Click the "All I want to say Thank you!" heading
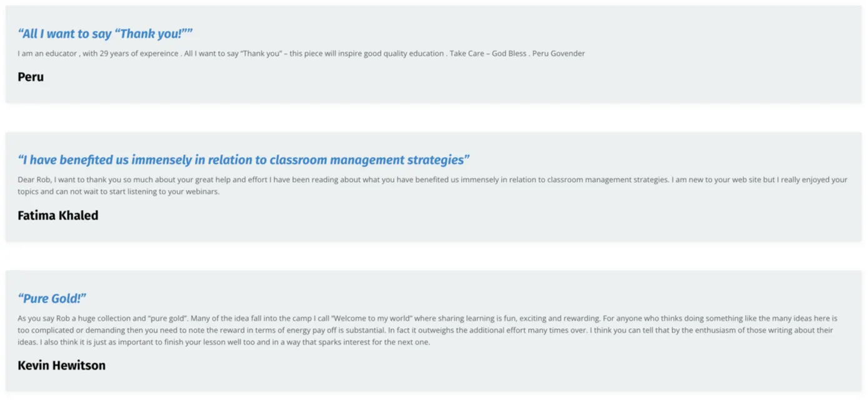 [105, 34]
